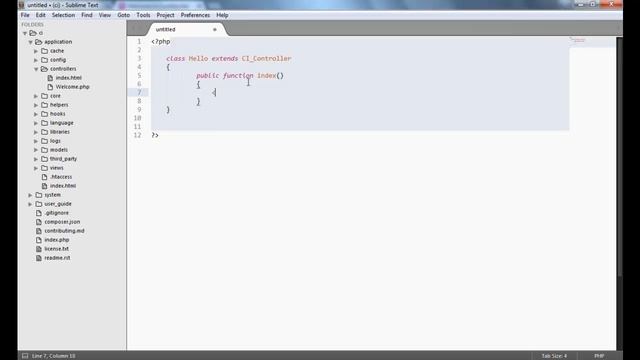
Task: Click the readme.rst file icon
Action: [39, 258]
